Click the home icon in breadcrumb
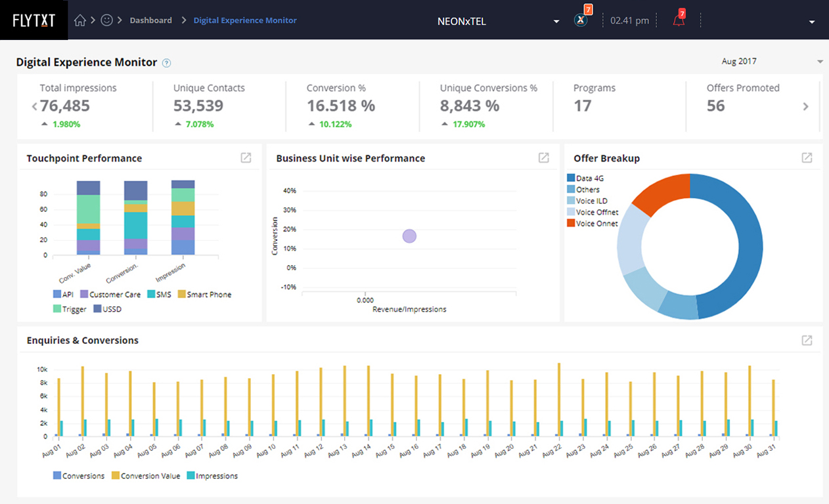This screenshot has width=829, height=504. (80, 20)
